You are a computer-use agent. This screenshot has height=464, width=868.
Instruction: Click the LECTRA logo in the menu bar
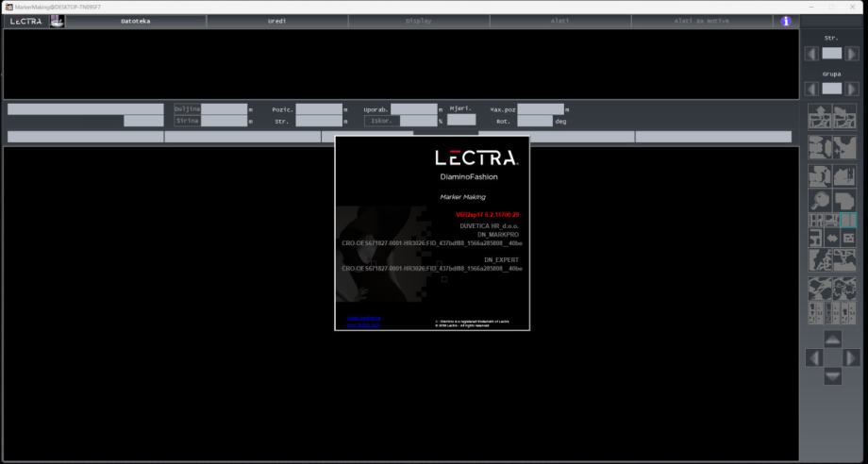[x=25, y=21]
